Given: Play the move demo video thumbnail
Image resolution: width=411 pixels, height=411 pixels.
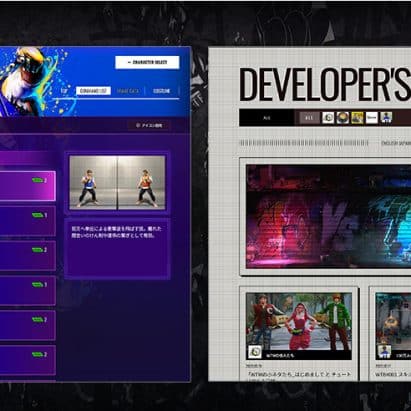Looking at the screenshot, I should [117, 183].
